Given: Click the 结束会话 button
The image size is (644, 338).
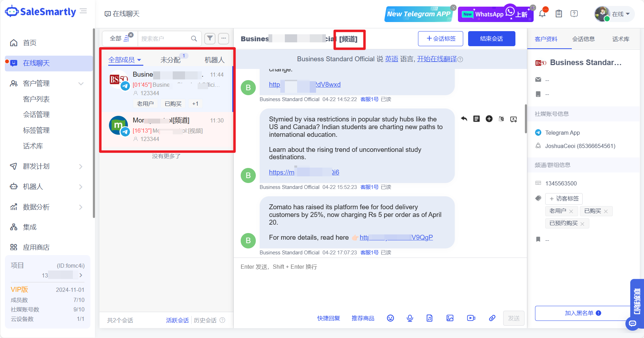Looking at the screenshot, I should click(x=491, y=38).
